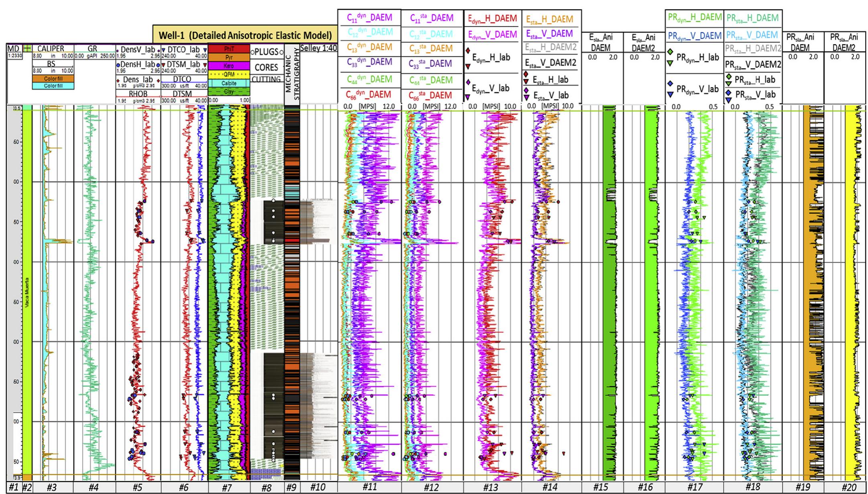
Task: Click the PLUGS header label
Action: point(266,52)
